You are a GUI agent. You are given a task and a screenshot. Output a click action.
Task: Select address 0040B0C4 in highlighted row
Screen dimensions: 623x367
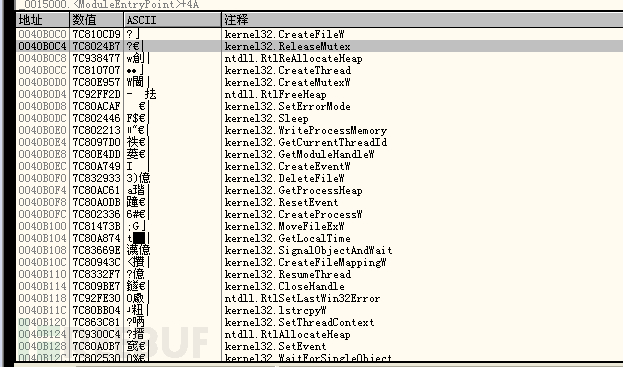click(x=43, y=46)
